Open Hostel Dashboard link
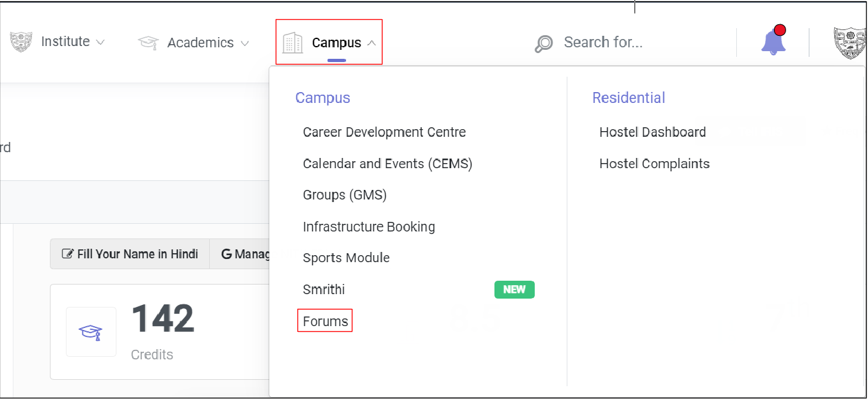 [652, 132]
